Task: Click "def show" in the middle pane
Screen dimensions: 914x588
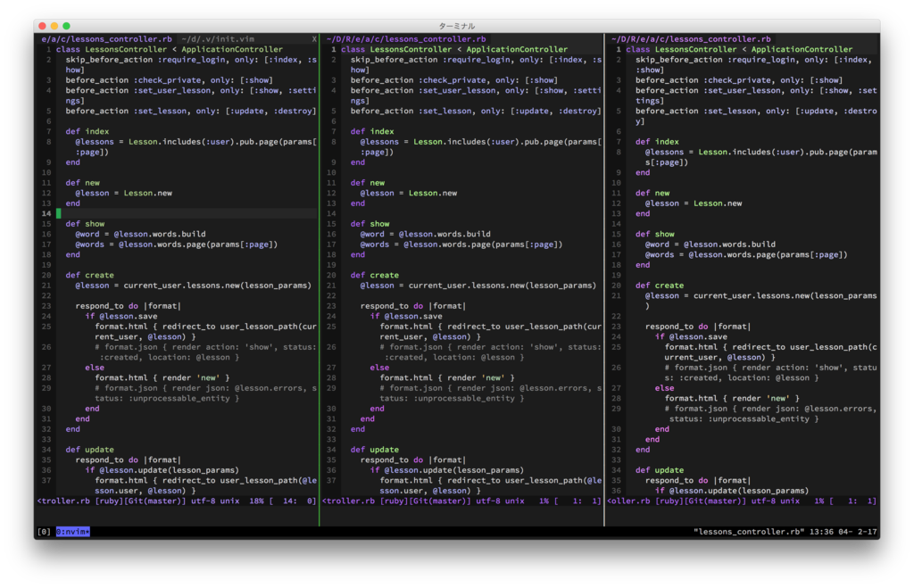Action: point(370,224)
